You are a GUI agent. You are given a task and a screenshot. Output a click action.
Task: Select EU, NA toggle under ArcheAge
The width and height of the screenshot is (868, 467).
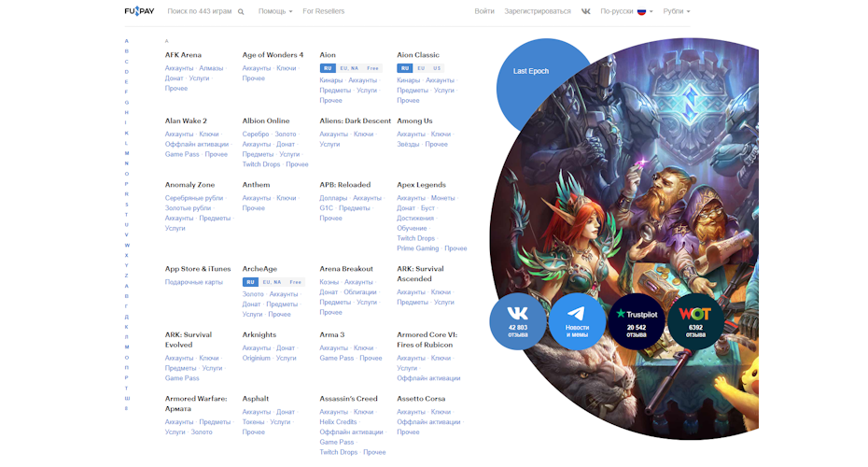(x=272, y=282)
